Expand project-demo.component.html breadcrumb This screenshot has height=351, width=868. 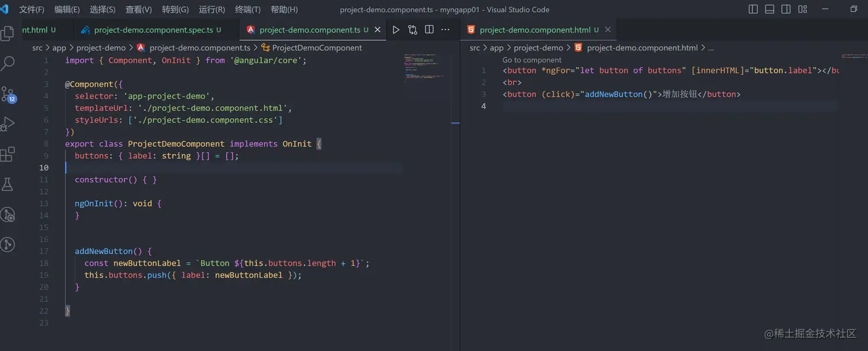pos(642,48)
